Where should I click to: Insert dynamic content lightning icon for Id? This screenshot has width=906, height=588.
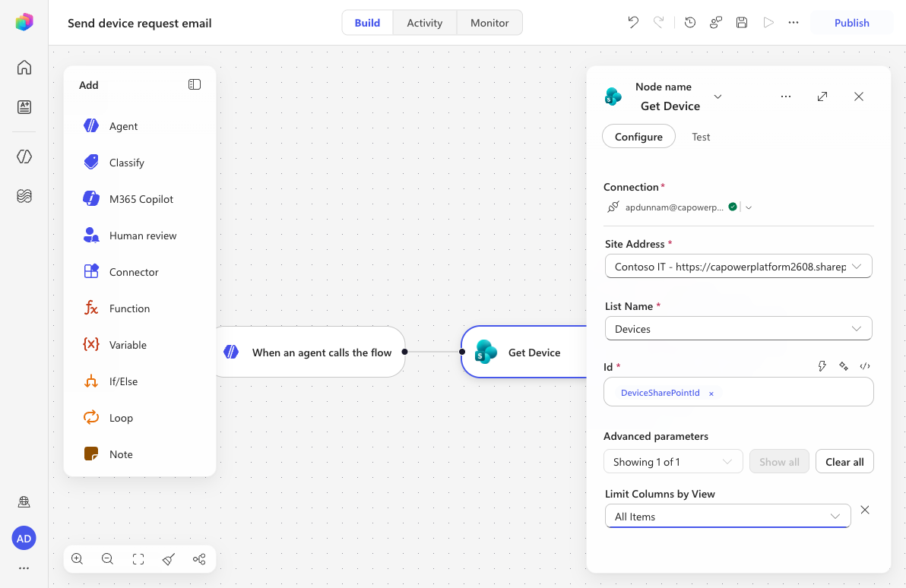point(822,366)
